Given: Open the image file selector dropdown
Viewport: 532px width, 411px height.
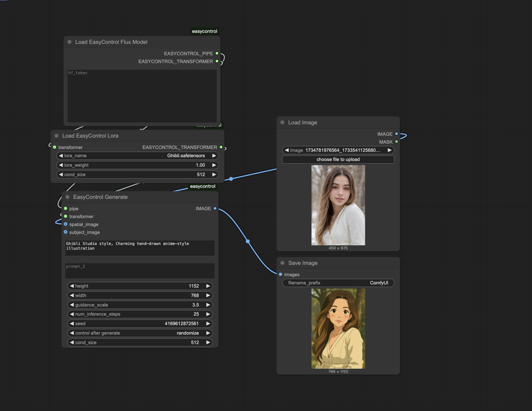Looking at the screenshot, I should coord(338,150).
